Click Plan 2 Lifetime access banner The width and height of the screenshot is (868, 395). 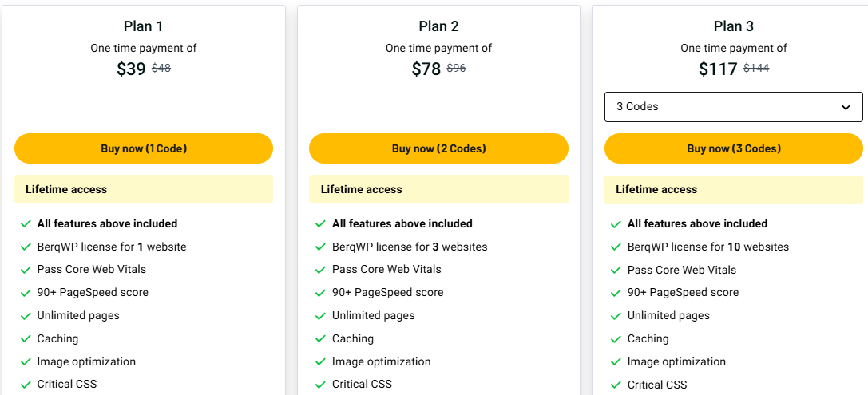click(438, 189)
